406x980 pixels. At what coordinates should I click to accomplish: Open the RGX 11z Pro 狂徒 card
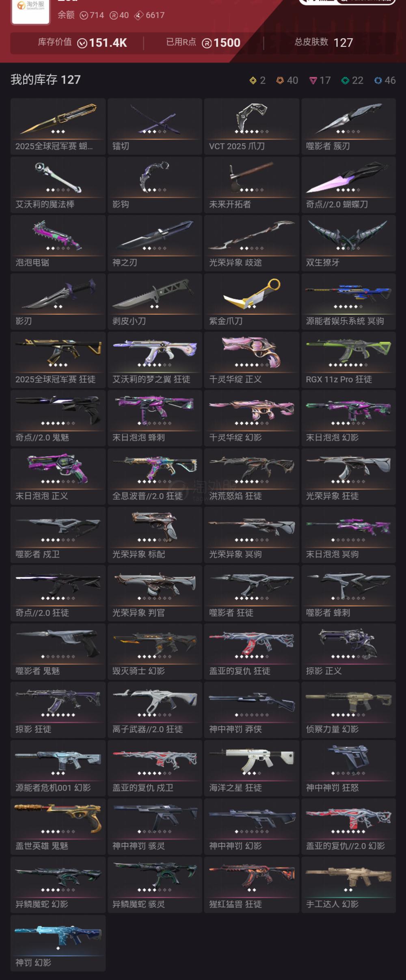coord(348,360)
